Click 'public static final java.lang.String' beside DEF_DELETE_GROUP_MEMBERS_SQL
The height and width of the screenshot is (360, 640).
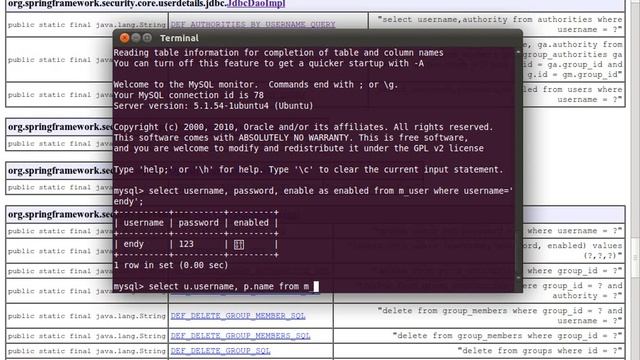pos(87,336)
